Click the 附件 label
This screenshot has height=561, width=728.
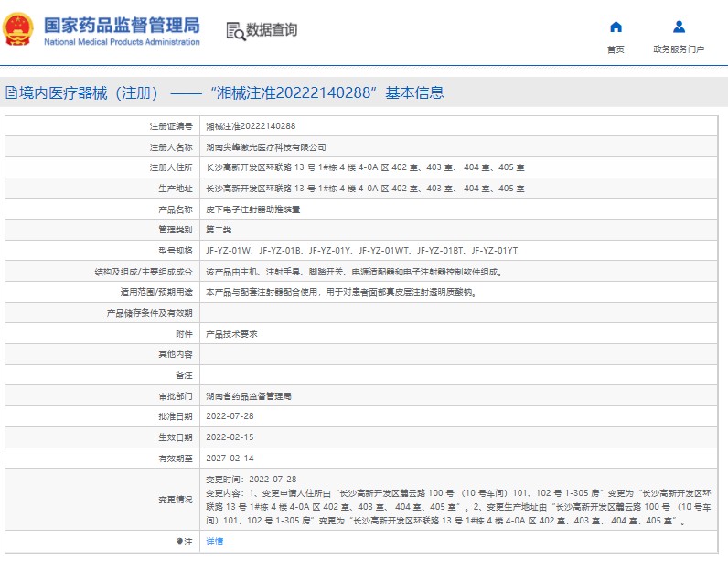pyautogui.click(x=184, y=334)
